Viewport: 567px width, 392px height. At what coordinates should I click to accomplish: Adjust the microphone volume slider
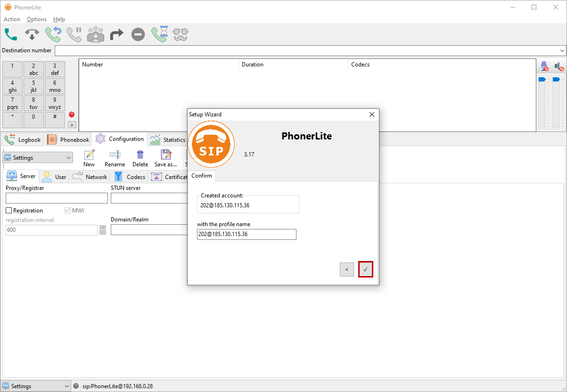point(542,80)
